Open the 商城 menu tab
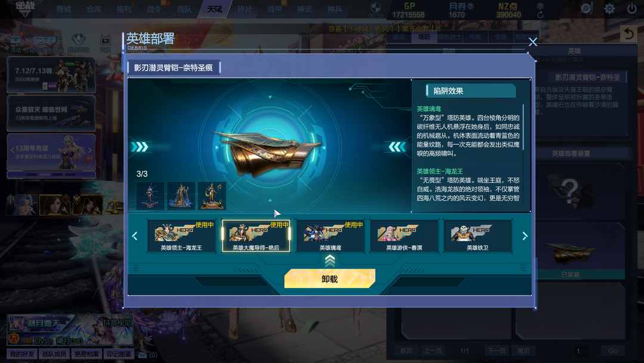Image resolution: width=644 pixels, height=363 pixels. pyautogui.click(x=64, y=9)
